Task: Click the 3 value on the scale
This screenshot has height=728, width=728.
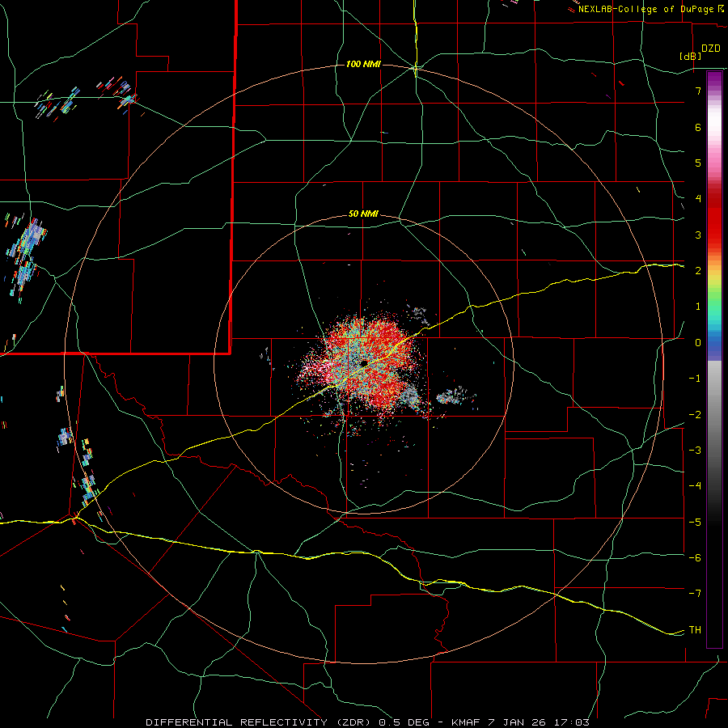Action: point(698,235)
